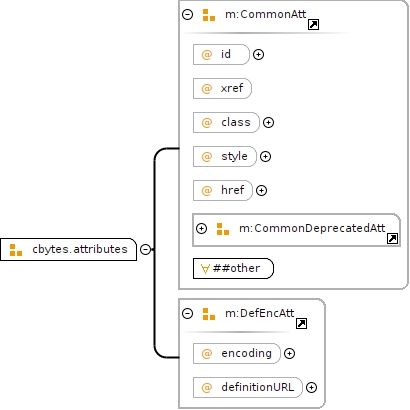Select the ##other wildcard node
The width and height of the screenshot is (410, 410).
click(x=233, y=268)
